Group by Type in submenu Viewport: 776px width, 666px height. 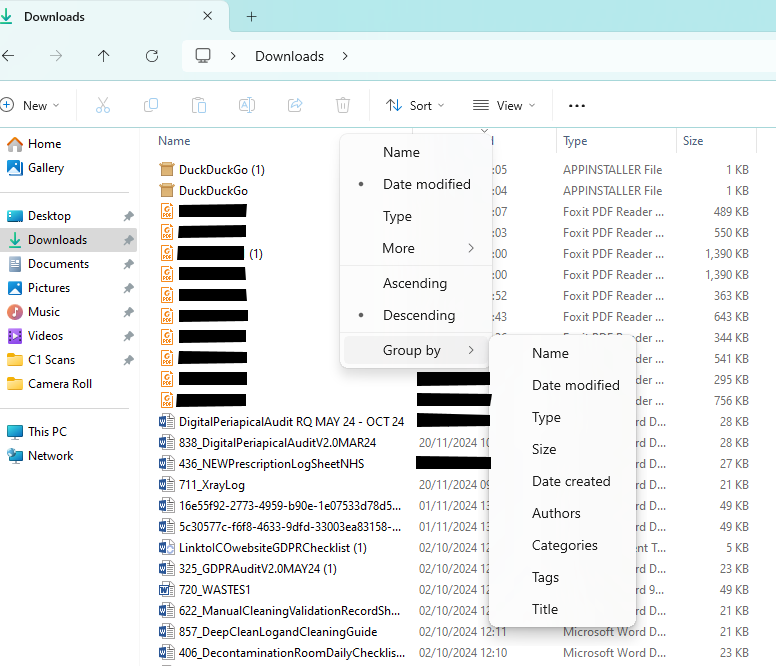562,417
